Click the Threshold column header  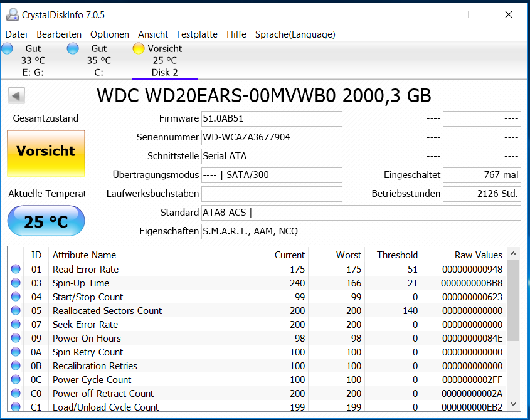coord(393,255)
